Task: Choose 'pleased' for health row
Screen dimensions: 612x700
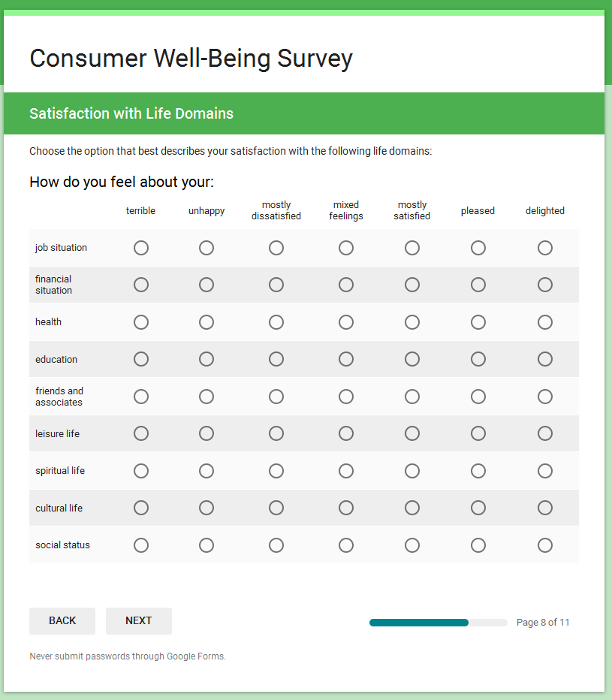Action: 478,322
